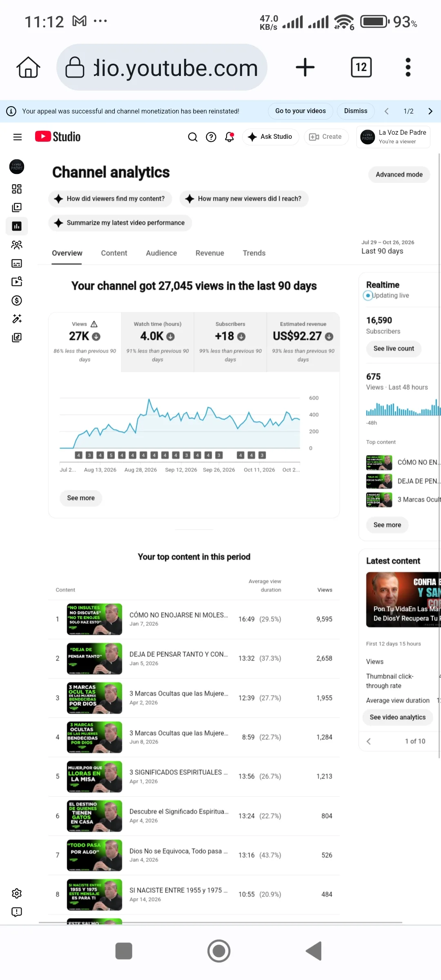The image size is (441, 980).
Task: Tap the Android recent apps square
Action: point(124,951)
